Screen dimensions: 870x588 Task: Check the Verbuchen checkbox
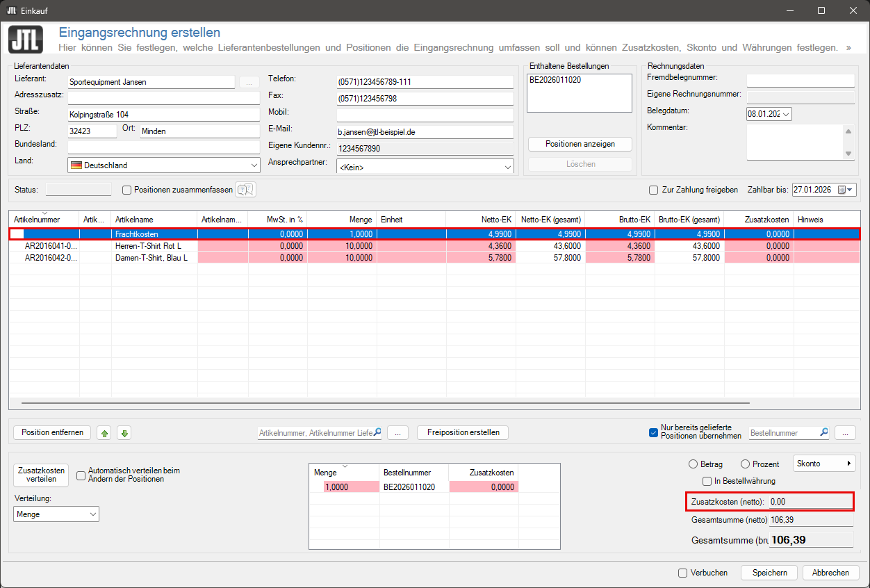pyautogui.click(x=683, y=573)
